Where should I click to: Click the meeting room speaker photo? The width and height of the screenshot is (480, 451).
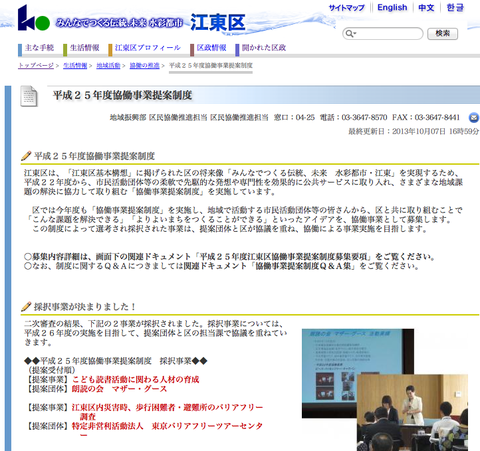(412, 413)
